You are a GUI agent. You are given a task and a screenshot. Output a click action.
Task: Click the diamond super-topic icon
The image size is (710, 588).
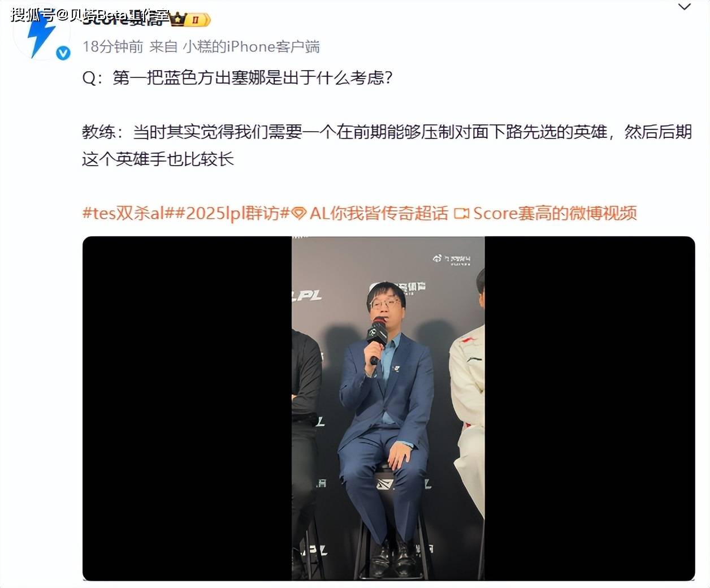[300, 213]
